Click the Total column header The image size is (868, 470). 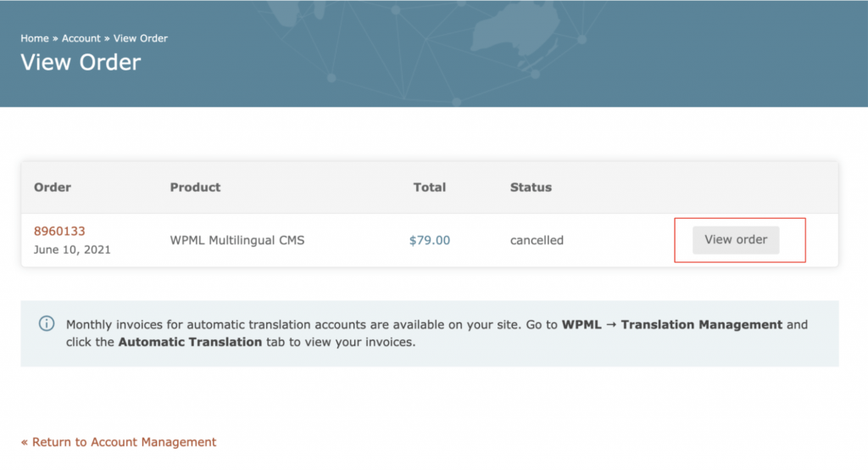tap(430, 187)
